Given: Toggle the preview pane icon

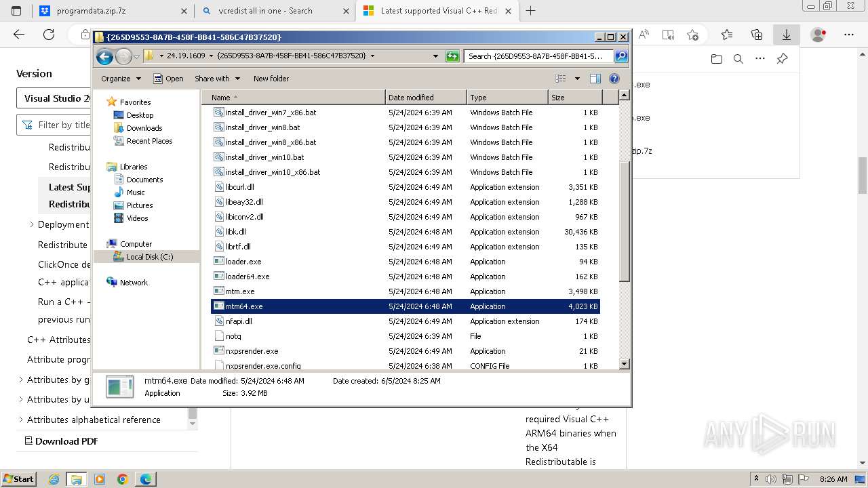Looking at the screenshot, I should [x=595, y=79].
